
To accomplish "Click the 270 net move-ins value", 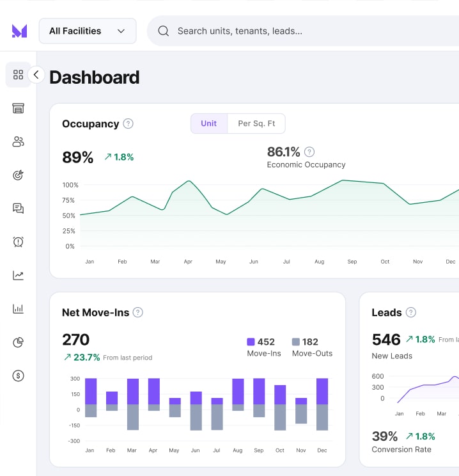I will [x=76, y=340].
